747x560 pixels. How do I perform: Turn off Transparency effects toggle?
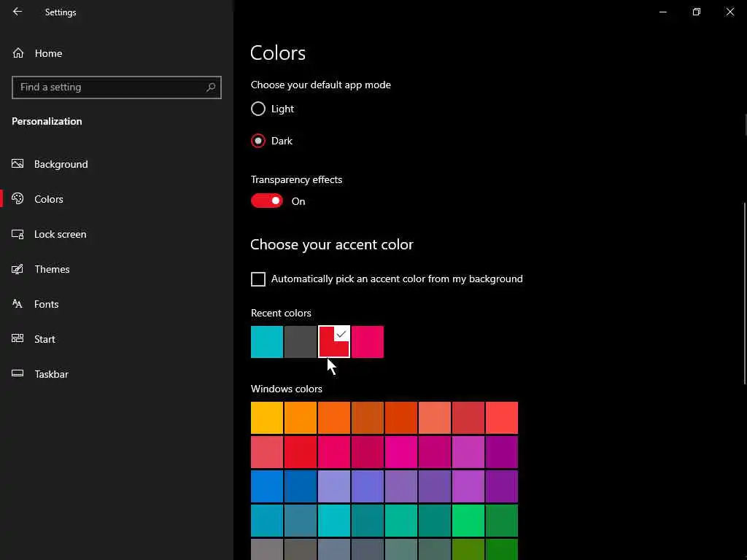pyautogui.click(x=267, y=201)
